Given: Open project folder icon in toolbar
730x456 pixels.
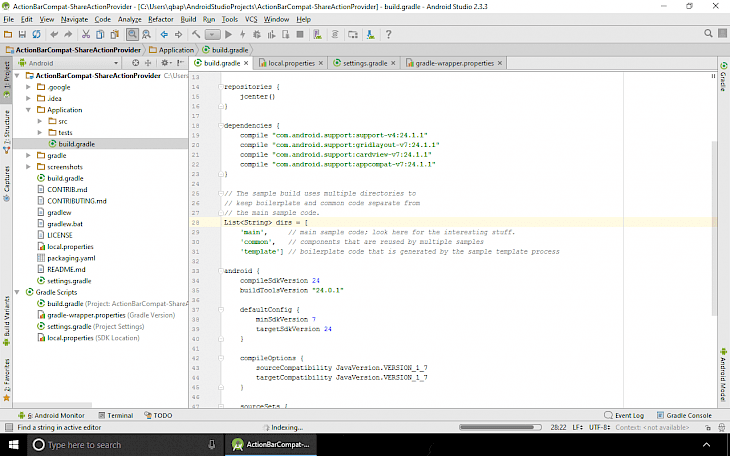Looking at the screenshot, I should pyautogui.click(x=8, y=34).
